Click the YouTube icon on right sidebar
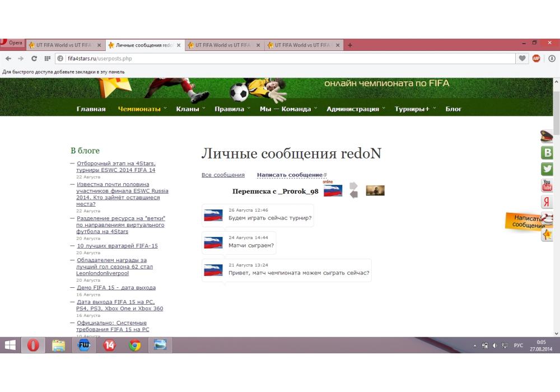Viewport: 560px width, 392px height. 547,185
